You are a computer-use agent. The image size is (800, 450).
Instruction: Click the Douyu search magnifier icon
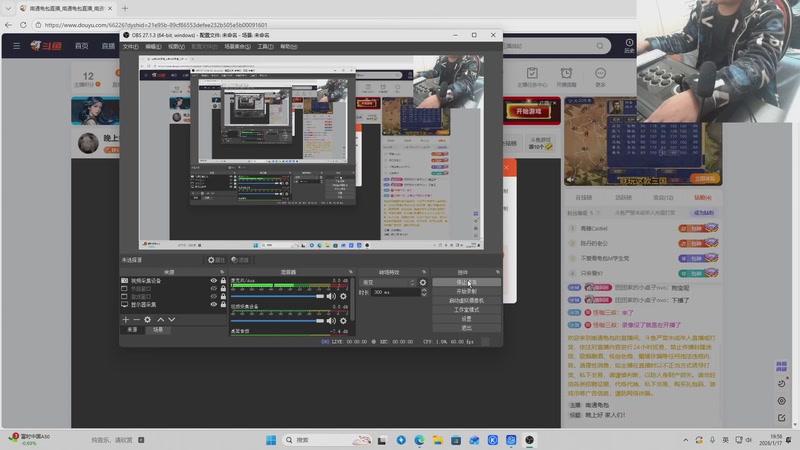[x=600, y=46]
